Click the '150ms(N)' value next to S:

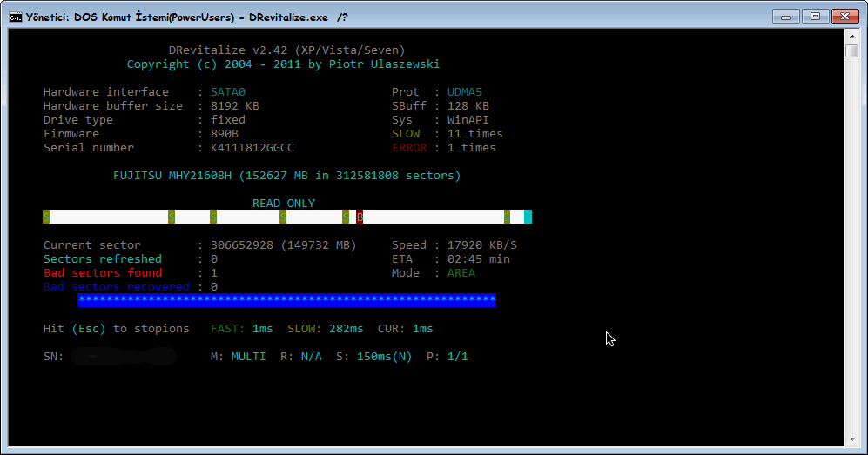coord(384,357)
